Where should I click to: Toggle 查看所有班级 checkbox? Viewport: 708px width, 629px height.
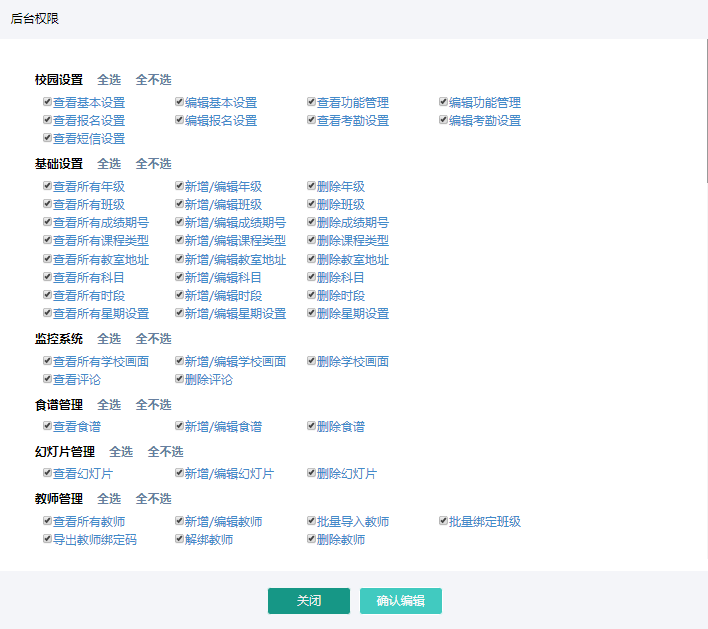coord(47,204)
